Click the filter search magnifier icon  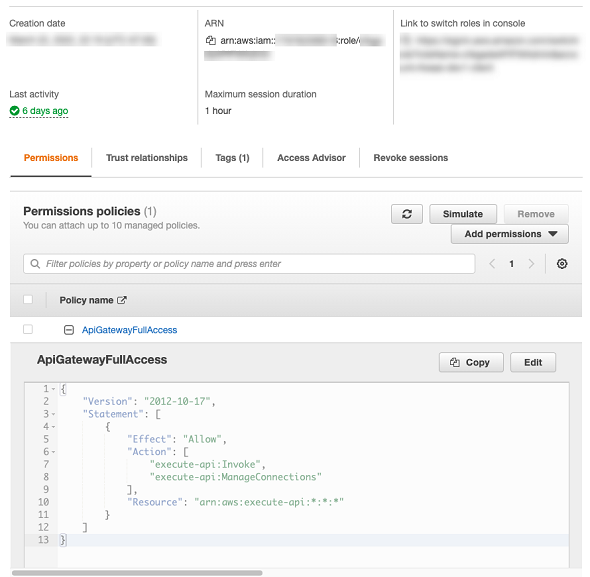35,264
